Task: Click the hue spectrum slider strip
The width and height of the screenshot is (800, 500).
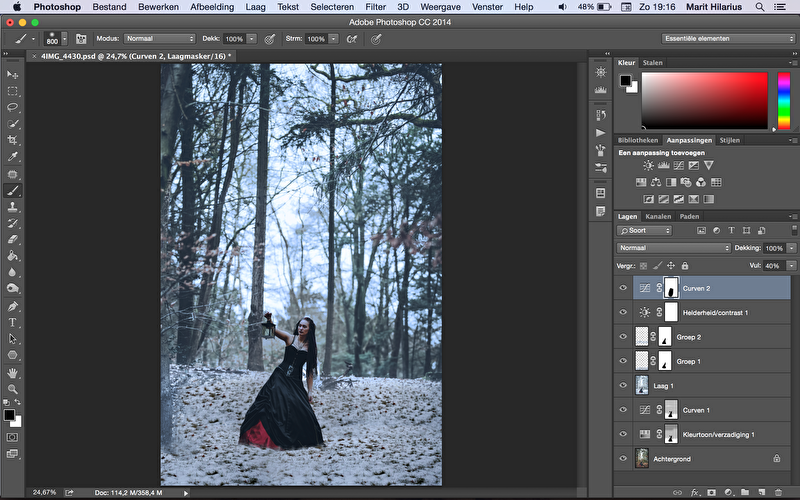Action: [x=784, y=101]
